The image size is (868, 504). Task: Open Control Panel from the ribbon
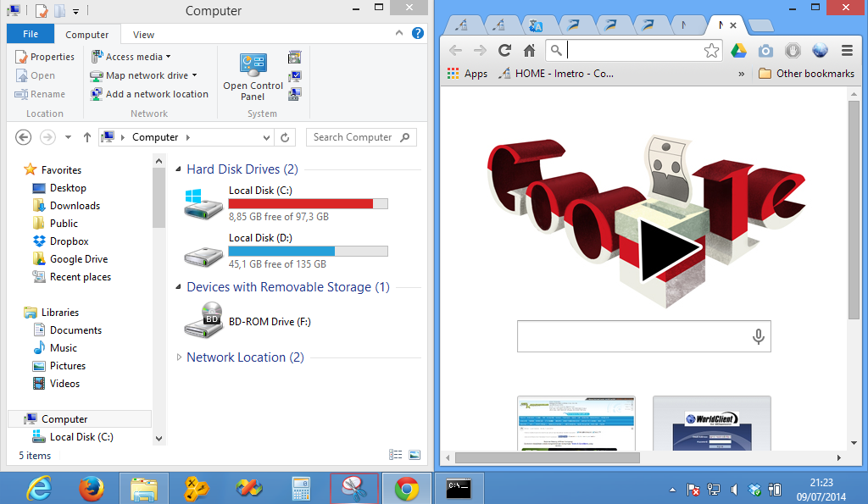click(x=253, y=76)
